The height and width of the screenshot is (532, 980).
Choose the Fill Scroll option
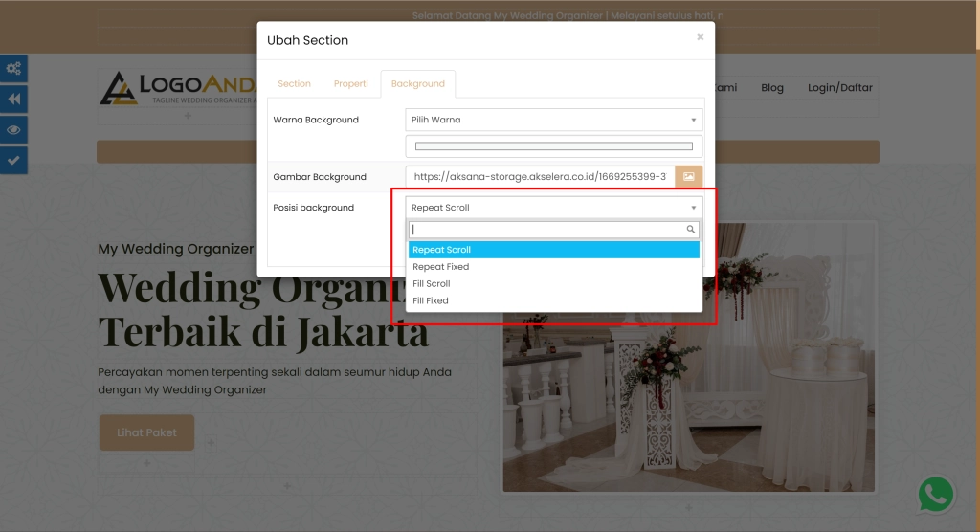point(432,284)
